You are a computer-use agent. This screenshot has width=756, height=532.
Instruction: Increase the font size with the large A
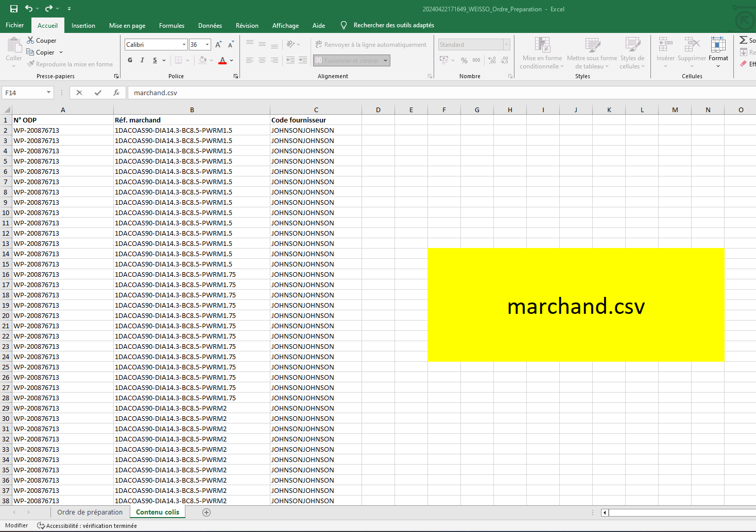point(218,45)
